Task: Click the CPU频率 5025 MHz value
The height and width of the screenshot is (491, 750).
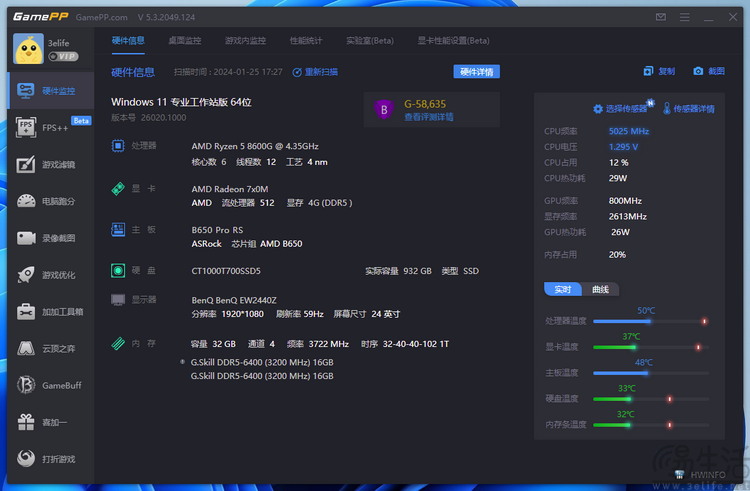Action: [x=629, y=131]
